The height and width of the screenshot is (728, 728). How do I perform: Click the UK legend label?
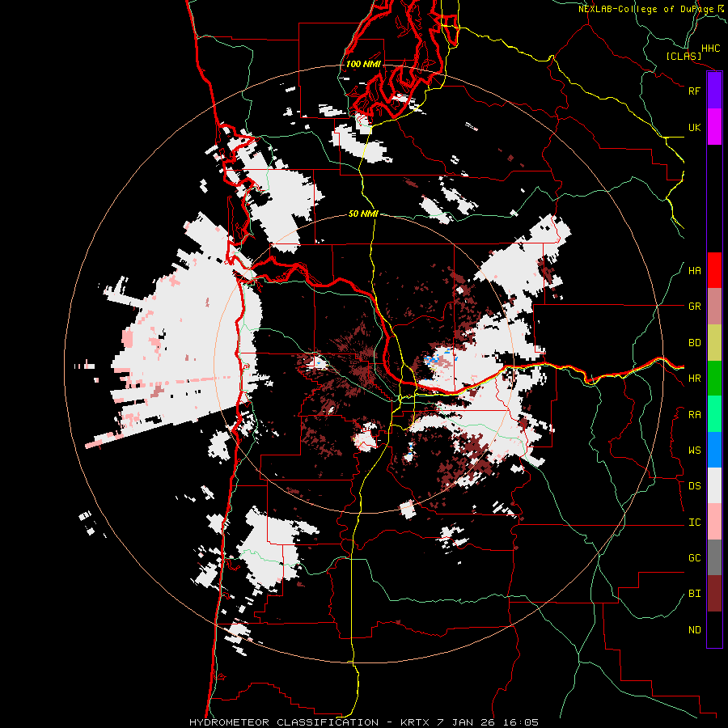point(694,127)
